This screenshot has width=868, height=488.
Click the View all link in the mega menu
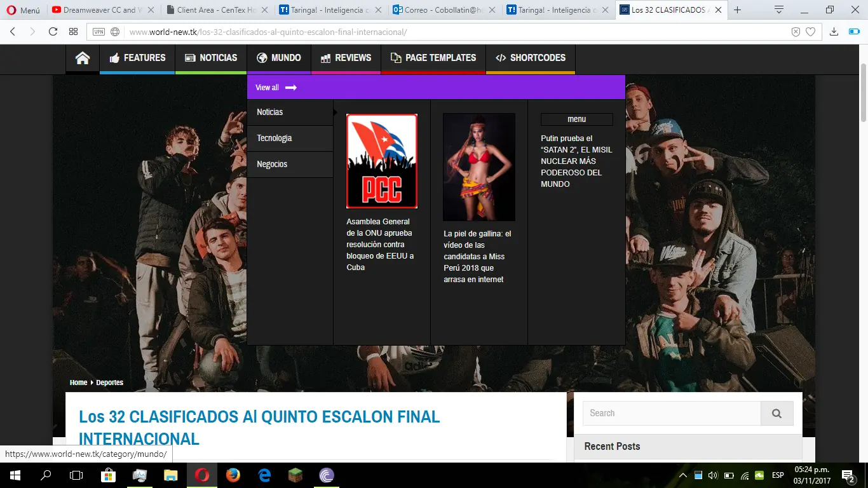(267, 87)
